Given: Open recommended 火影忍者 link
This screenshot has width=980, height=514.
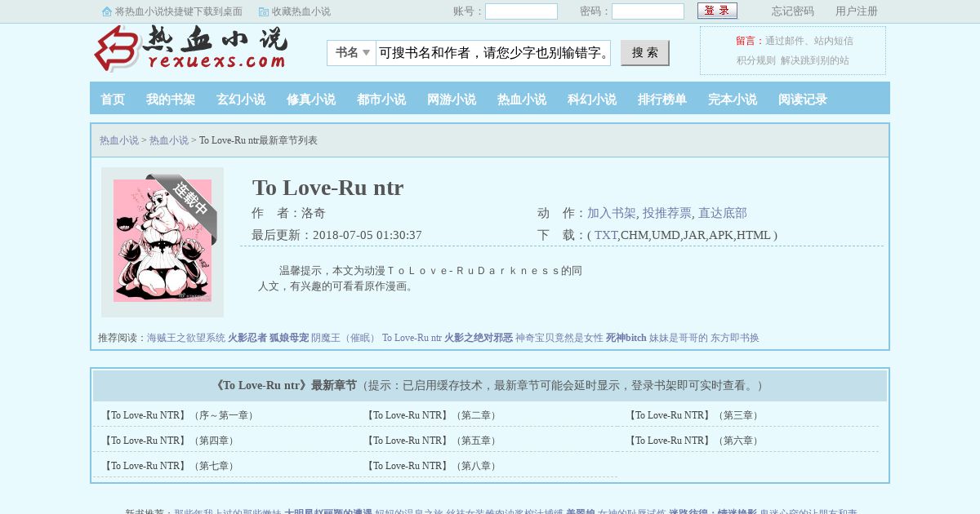Looking at the screenshot, I should [247, 338].
